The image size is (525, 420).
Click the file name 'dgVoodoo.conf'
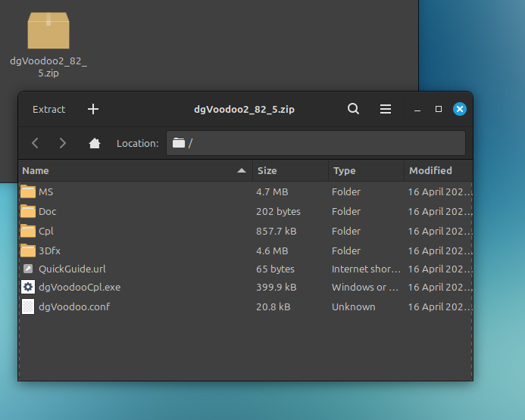(x=74, y=307)
